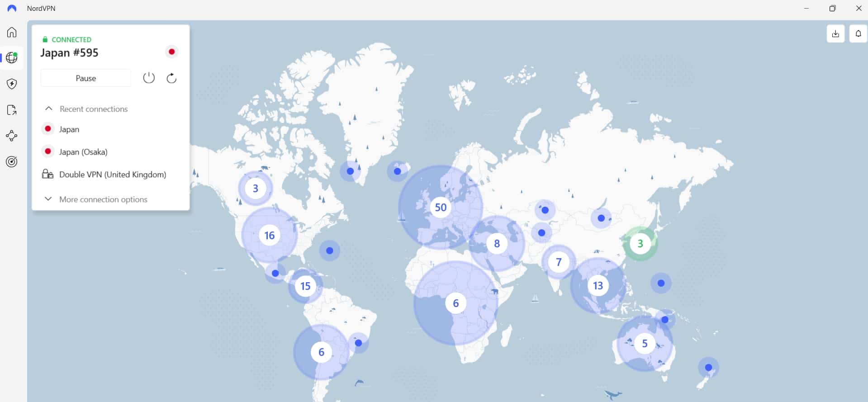868x402 pixels.
Task: Select the globe map sidebar icon
Action: 12,58
